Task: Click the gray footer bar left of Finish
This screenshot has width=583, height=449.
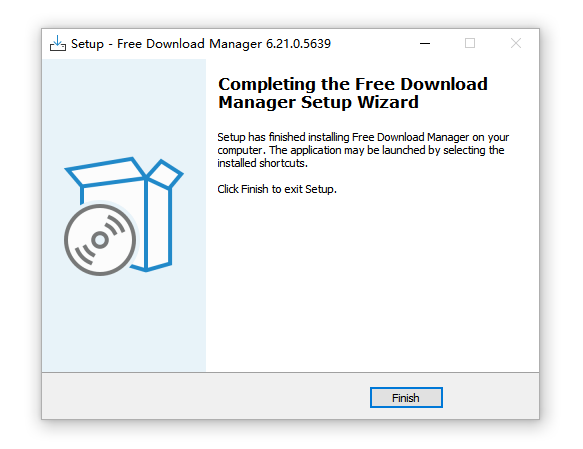Action: click(x=204, y=397)
